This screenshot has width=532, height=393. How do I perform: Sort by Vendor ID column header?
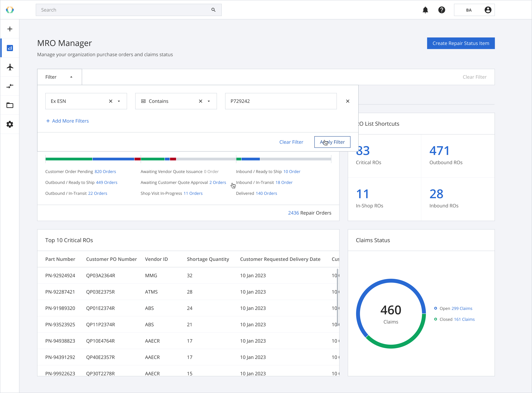(x=156, y=259)
